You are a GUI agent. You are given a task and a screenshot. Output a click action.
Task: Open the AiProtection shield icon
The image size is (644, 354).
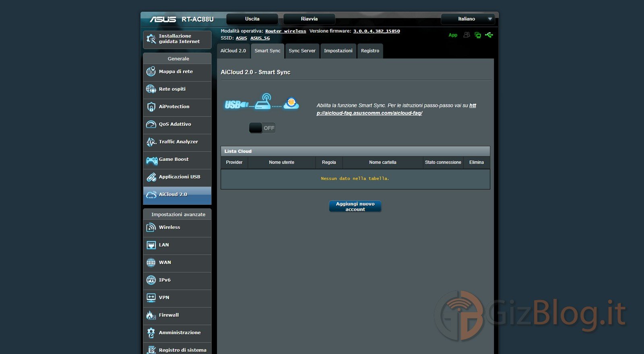point(151,107)
